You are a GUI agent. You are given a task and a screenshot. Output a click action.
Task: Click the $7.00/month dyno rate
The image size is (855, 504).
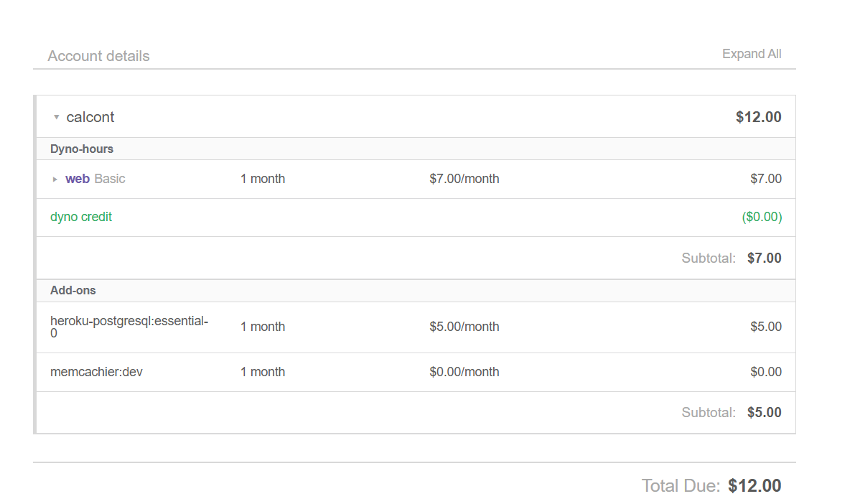tap(464, 179)
